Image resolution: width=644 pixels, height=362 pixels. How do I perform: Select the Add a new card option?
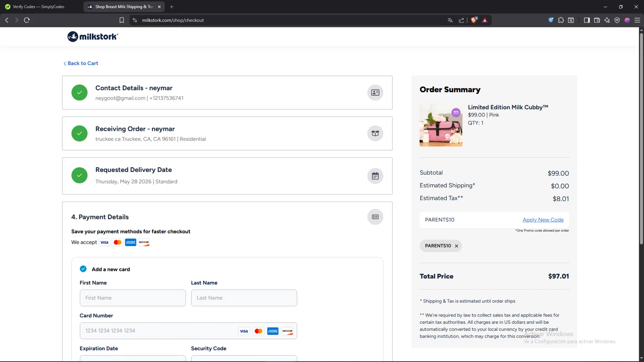point(83,269)
